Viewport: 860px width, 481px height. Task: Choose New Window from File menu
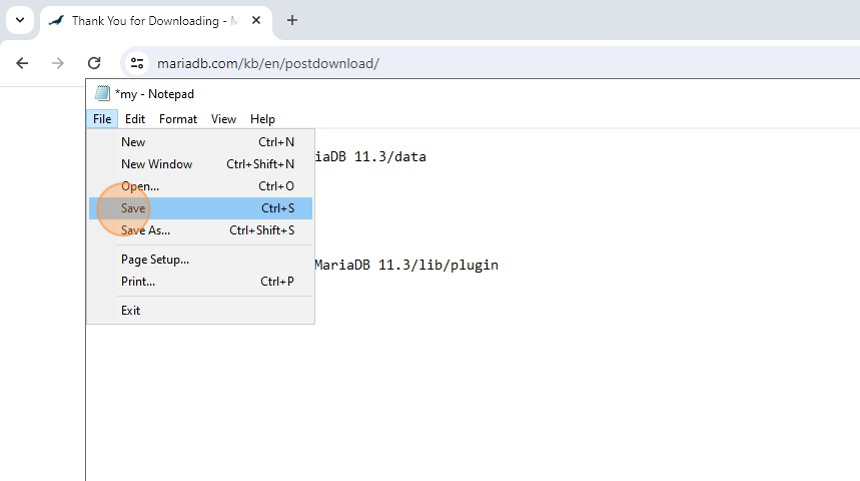[x=201, y=164]
